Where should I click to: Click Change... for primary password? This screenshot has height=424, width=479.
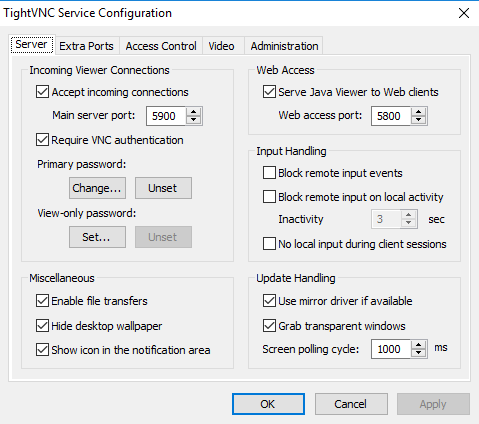97,188
